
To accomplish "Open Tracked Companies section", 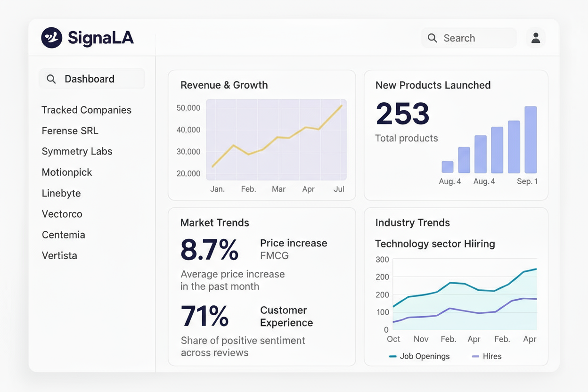I will pos(86,110).
